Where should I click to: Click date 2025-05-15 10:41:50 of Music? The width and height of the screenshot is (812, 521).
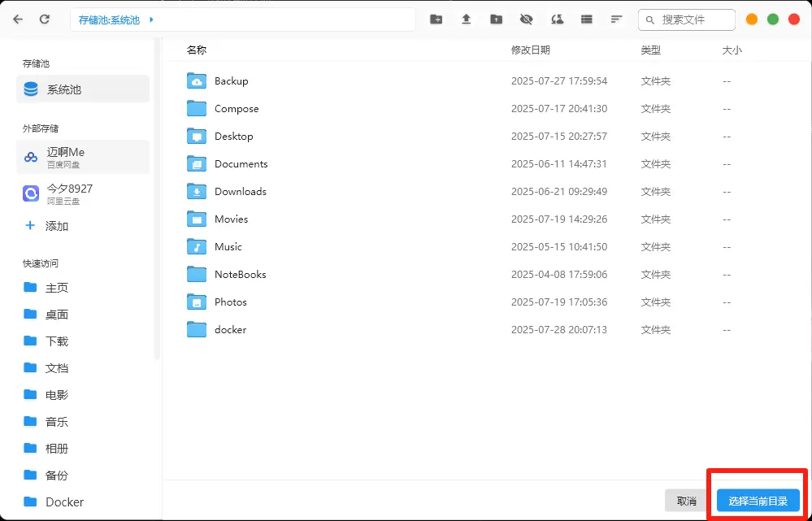(559, 246)
